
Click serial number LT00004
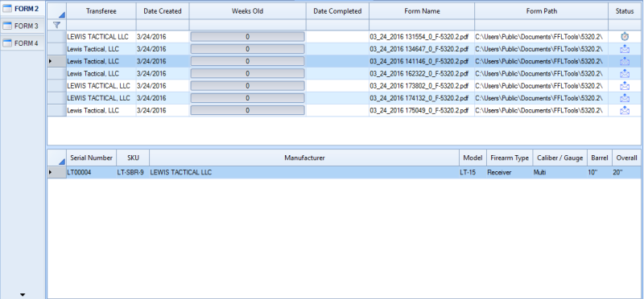[x=79, y=173]
